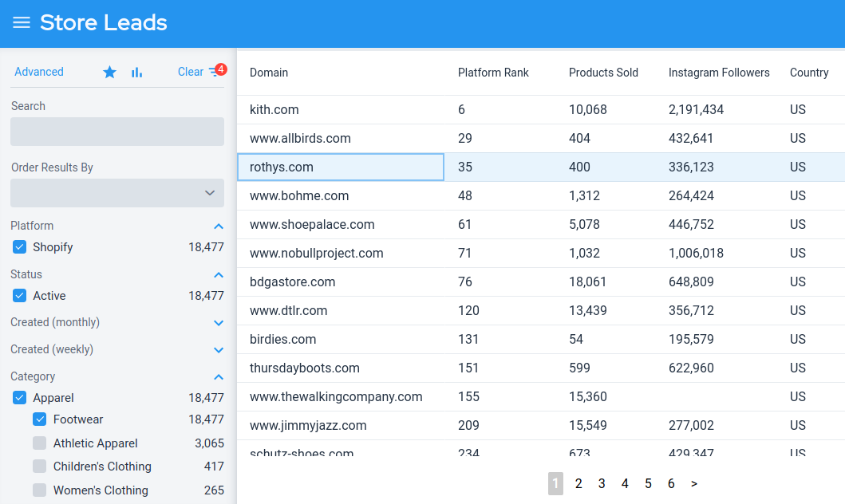Uncheck the Apparel category checkbox
This screenshot has height=504, width=845.
[x=19, y=398]
